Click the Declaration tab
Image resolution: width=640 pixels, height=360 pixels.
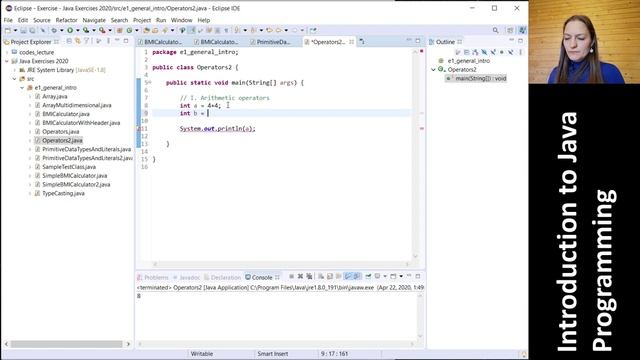pyautogui.click(x=222, y=277)
